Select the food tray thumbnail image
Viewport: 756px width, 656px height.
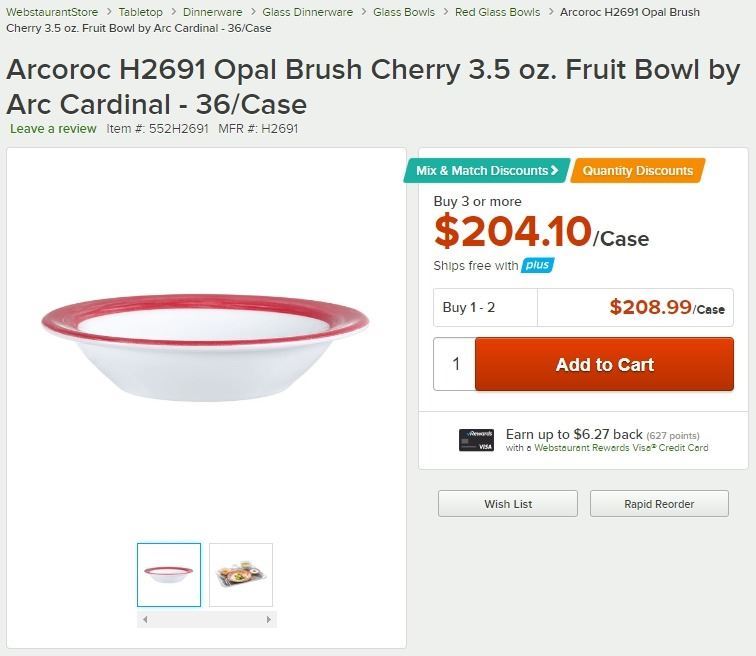[241, 575]
